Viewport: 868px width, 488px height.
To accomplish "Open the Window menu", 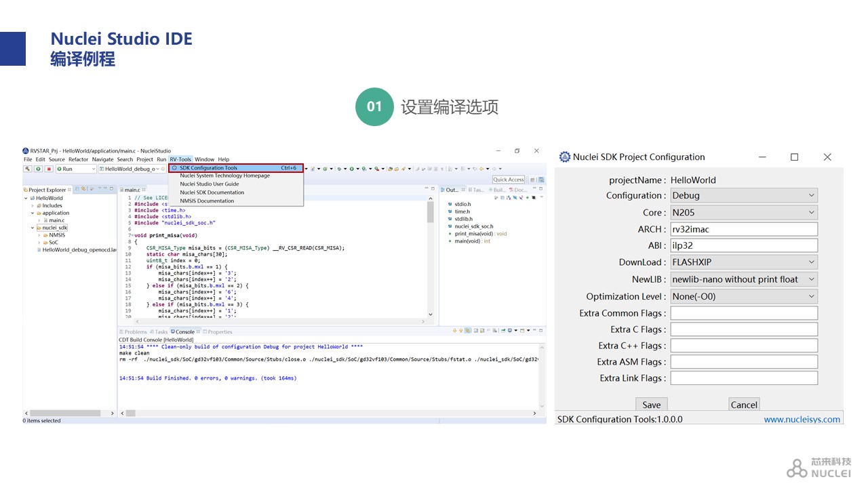I will click(x=205, y=159).
